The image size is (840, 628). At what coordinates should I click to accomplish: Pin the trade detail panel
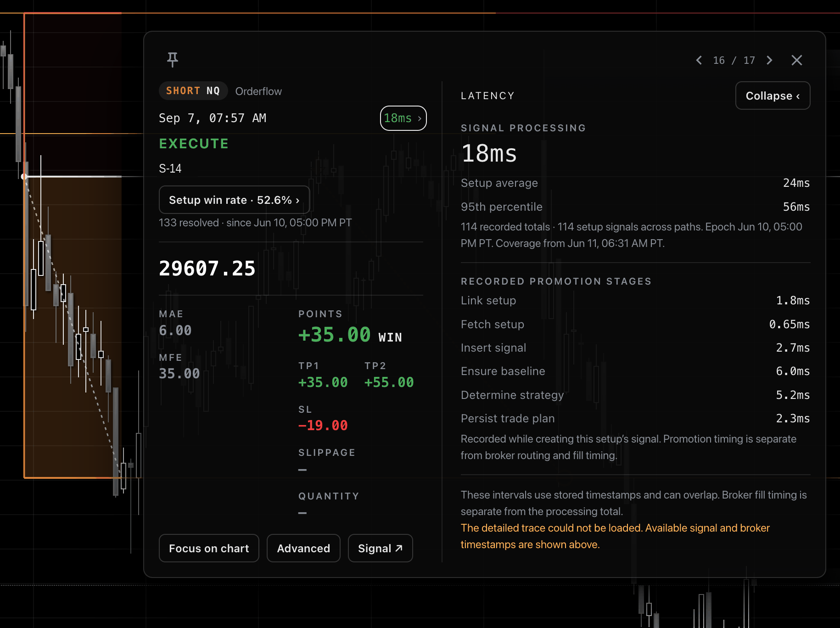coord(173,60)
